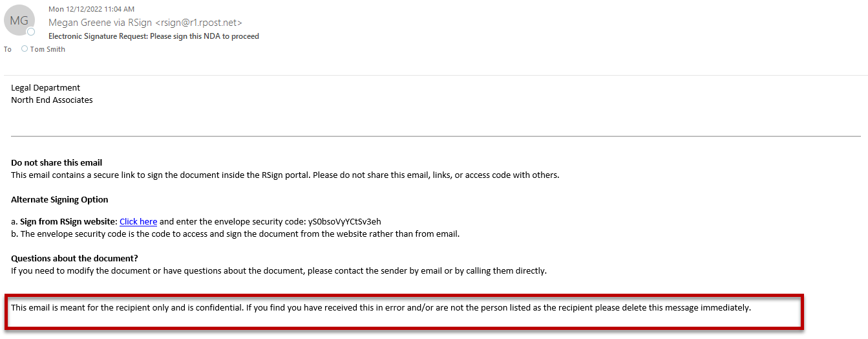Click the highlighted confidentiality notice text

381,307
